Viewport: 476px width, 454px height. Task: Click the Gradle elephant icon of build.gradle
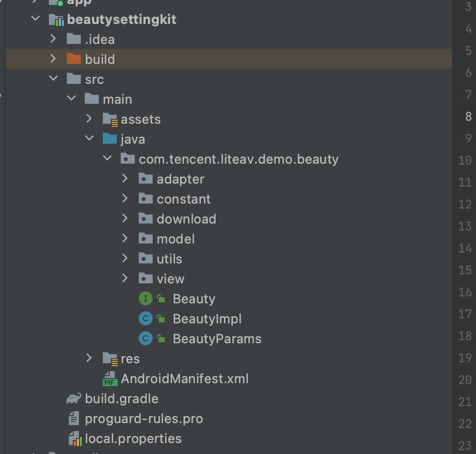pos(74,399)
